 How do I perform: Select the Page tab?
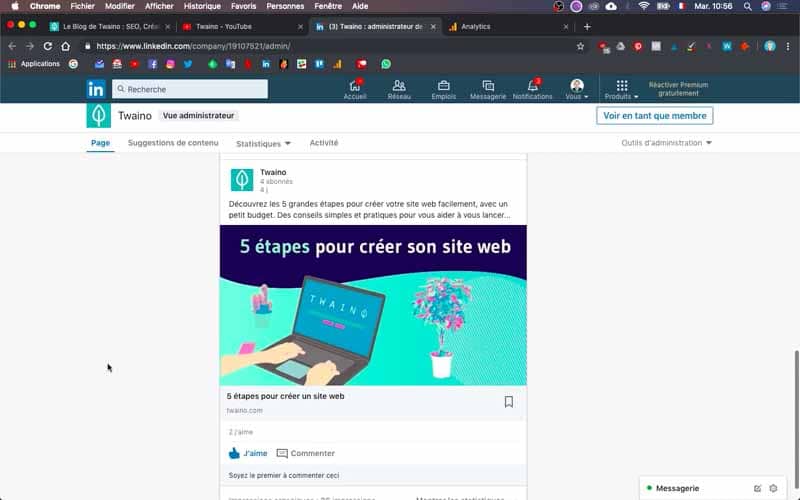coord(101,143)
